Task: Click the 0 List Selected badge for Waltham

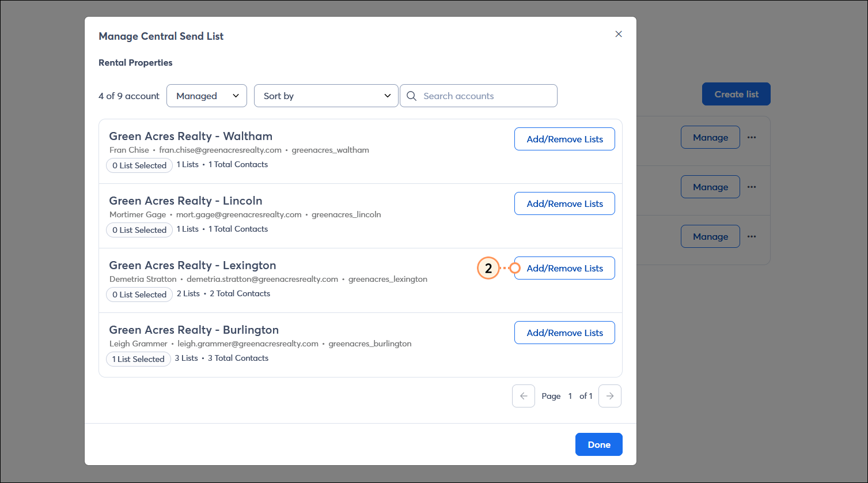Action: point(139,165)
